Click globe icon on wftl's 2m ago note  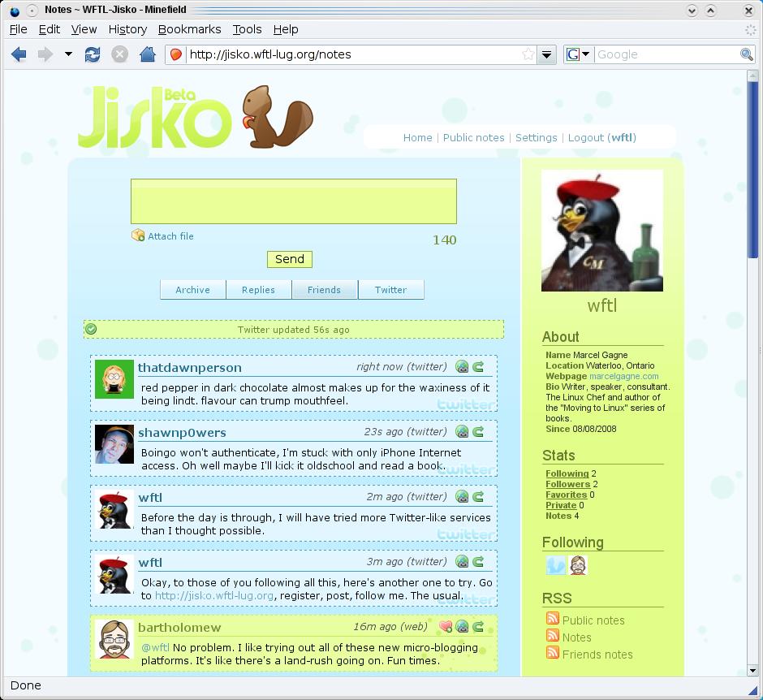tap(462, 496)
